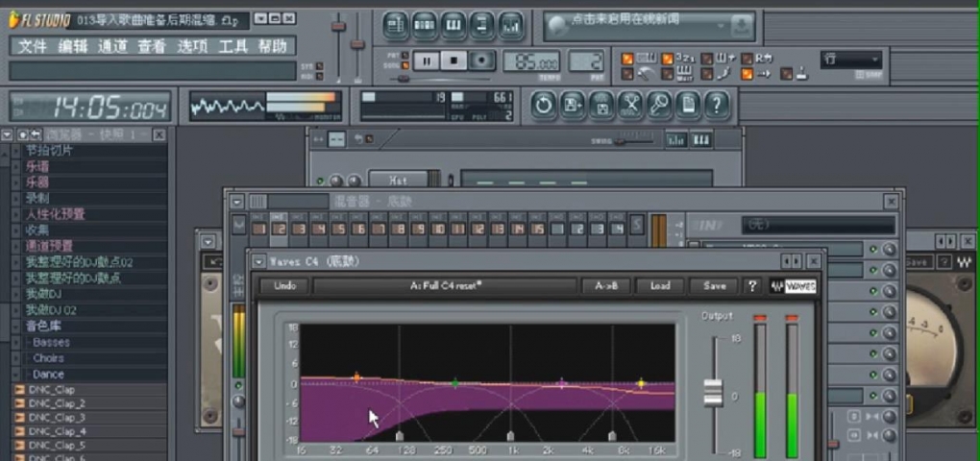Toggle typing keyboard to piano option
Viewport: 980px width, 461px height.
(627, 59)
